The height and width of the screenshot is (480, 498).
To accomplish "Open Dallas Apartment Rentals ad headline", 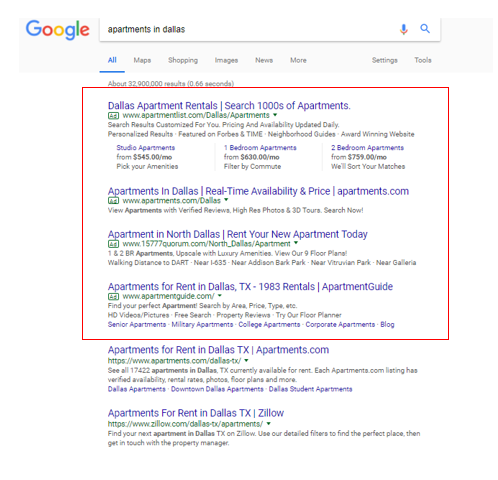I will pyautogui.click(x=229, y=106).
